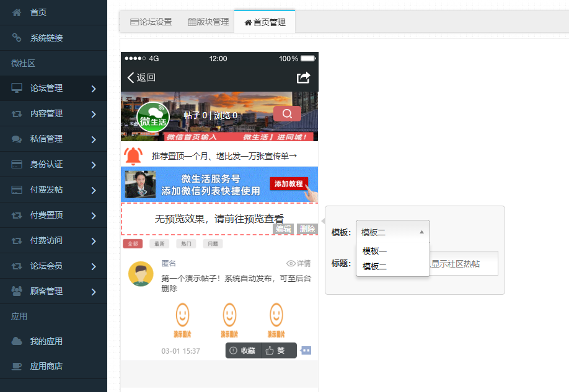Viewport: 569px width, 392px height.
Task: Click the red search icon on banner
Action: (x=287, y=114)
